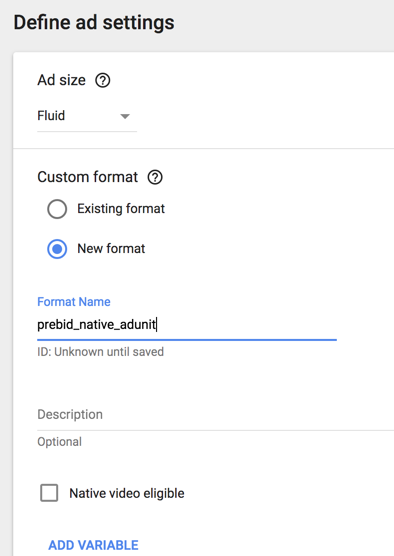Click the 'Optional' hint text

tap(60, 442)
